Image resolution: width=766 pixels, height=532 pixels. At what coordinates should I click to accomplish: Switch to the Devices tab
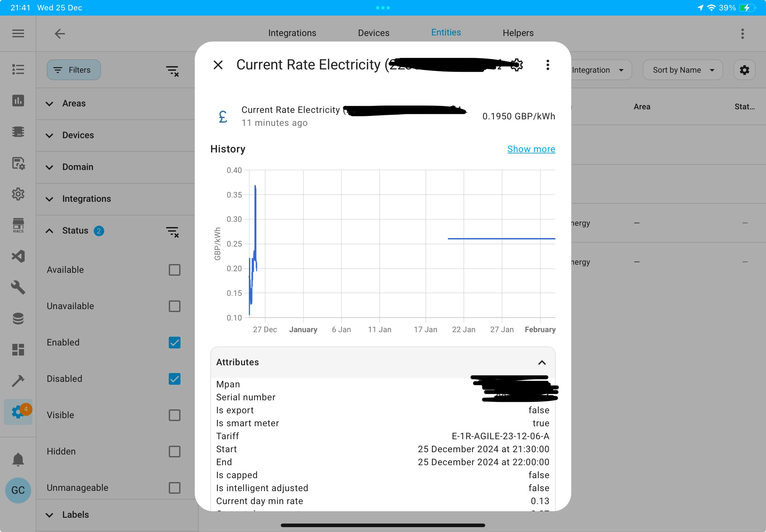[x=374, y=33]
